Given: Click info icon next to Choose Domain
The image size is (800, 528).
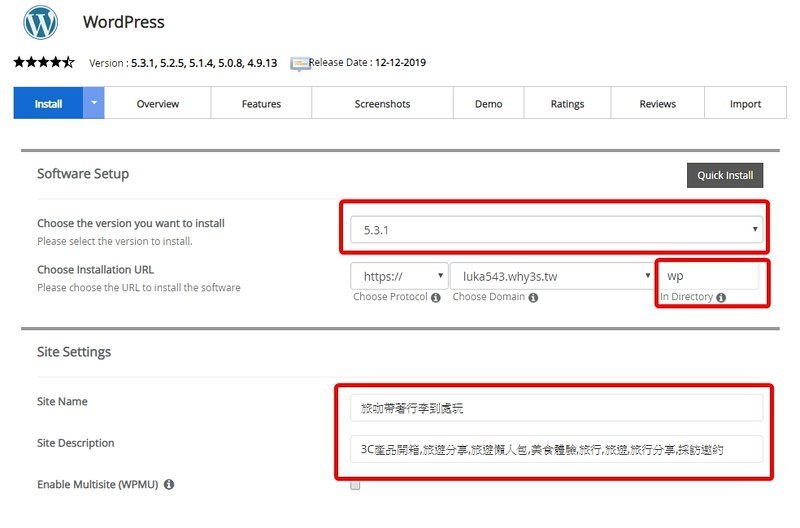Looking at the screenshot, I should click(x=533, y=297).
